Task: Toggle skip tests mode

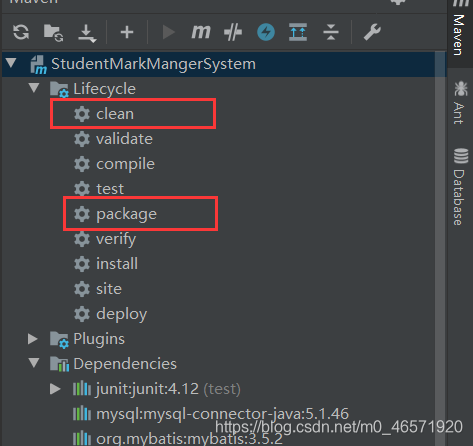Action: tap(233, 32)
